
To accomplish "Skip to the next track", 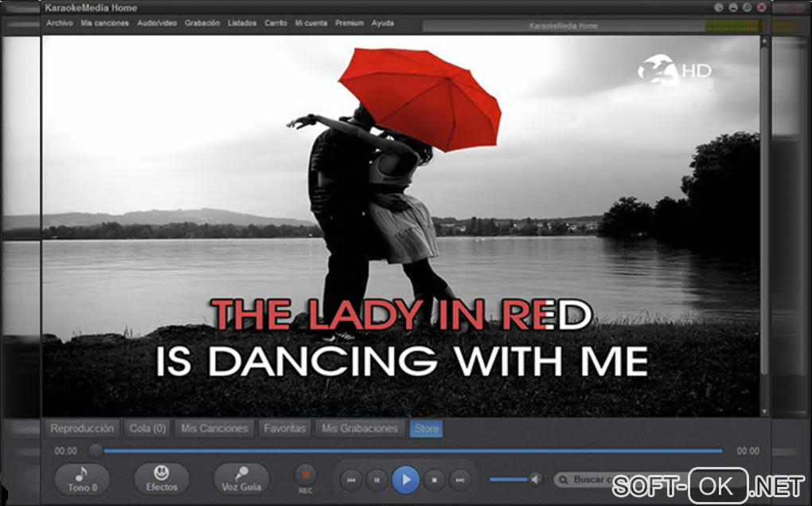I will click(460, 480).
